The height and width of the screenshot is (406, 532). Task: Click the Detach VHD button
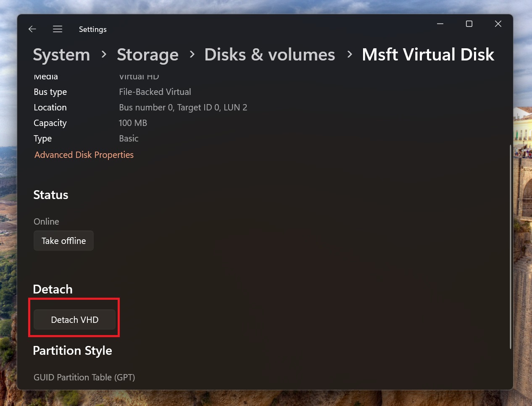74,320
